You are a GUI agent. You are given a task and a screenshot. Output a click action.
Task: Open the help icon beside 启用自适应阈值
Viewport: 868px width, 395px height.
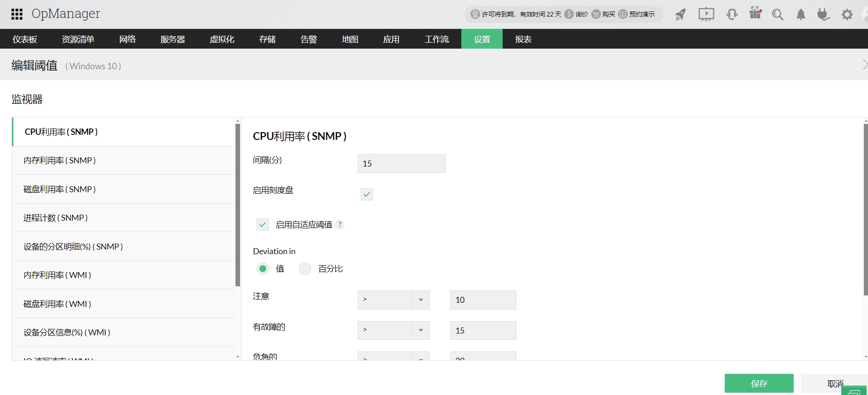[340, 224]
